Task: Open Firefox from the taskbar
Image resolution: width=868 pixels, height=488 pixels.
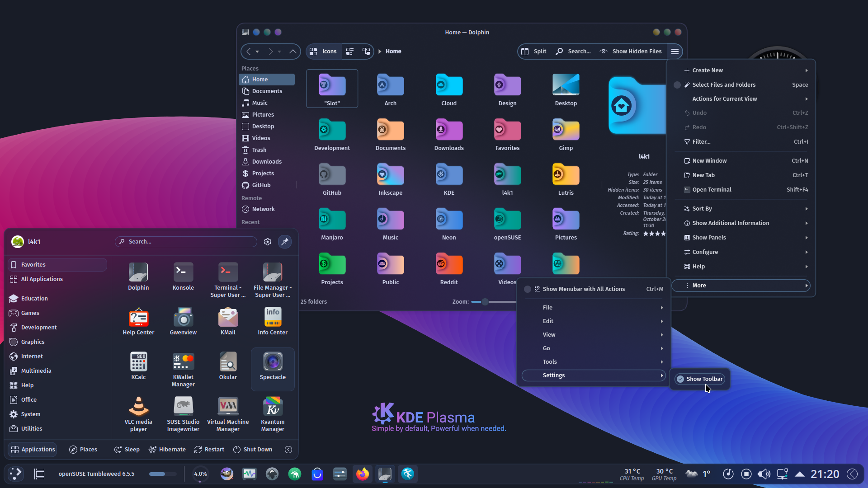Action: pyautogui.click(x=362, y=474)
